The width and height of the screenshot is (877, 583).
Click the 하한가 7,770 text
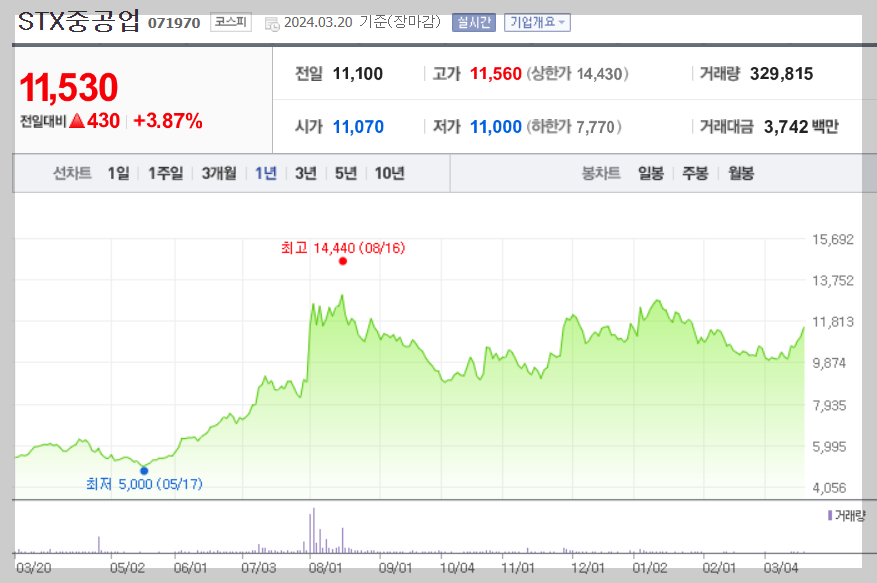click(x=574, y=127)
